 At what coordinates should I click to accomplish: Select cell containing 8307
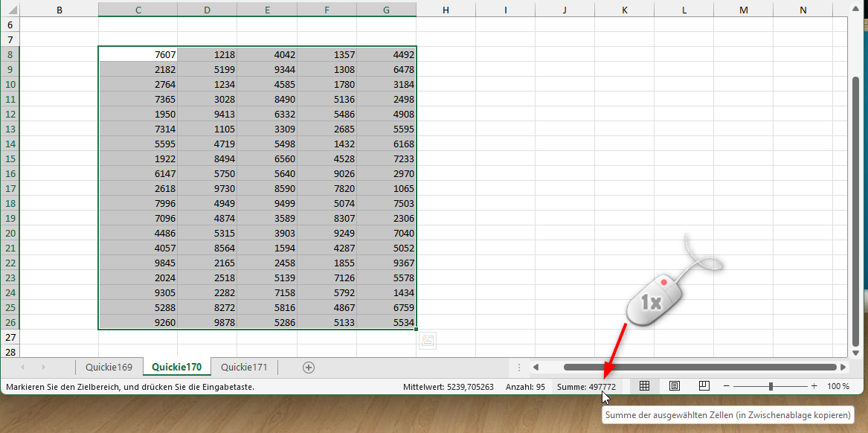pyautogui.click(x=327, y=218)
